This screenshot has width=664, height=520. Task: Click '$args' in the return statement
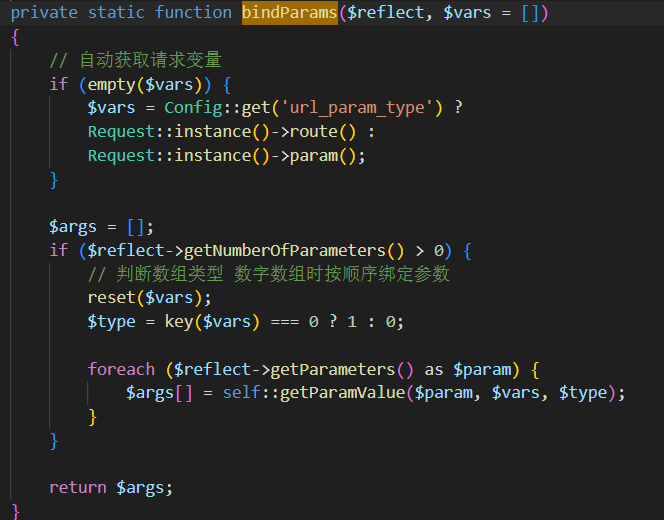140,488
